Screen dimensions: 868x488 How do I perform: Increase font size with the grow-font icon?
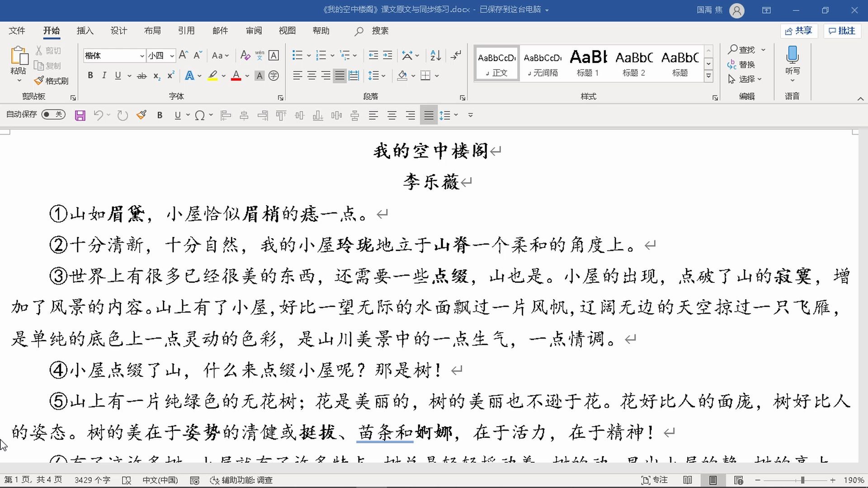(183, 55)
